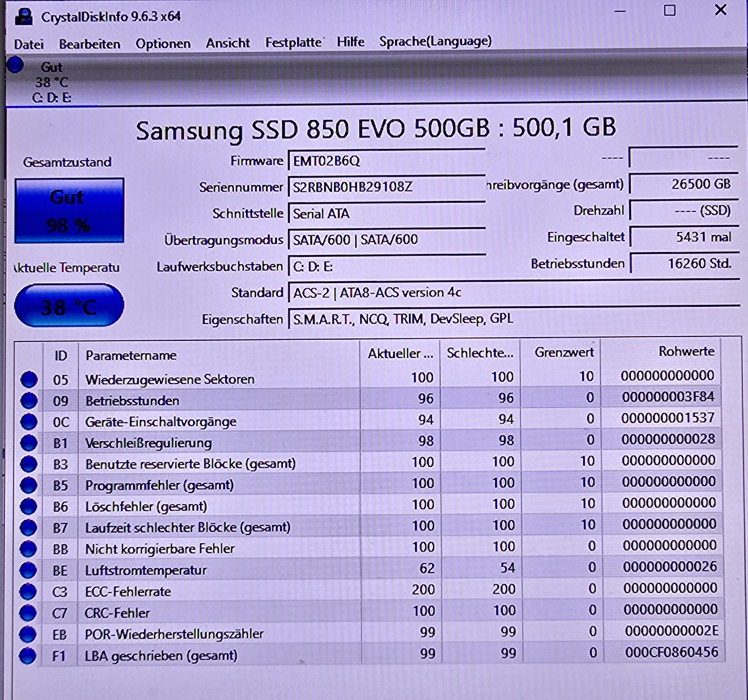Click status dot for Löschfehler (gesamt) row

point(28,506)
